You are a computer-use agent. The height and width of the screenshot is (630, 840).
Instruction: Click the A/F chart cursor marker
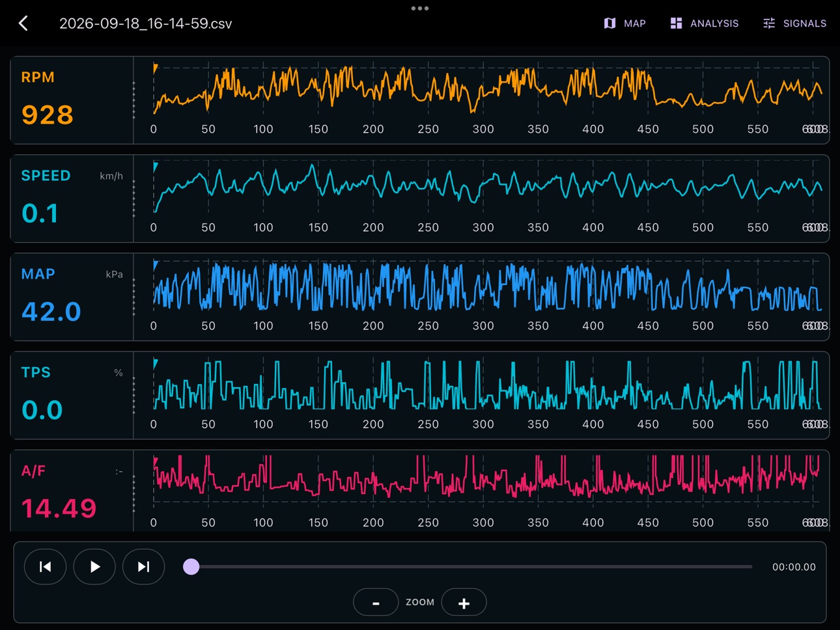[x=156, y=461]
